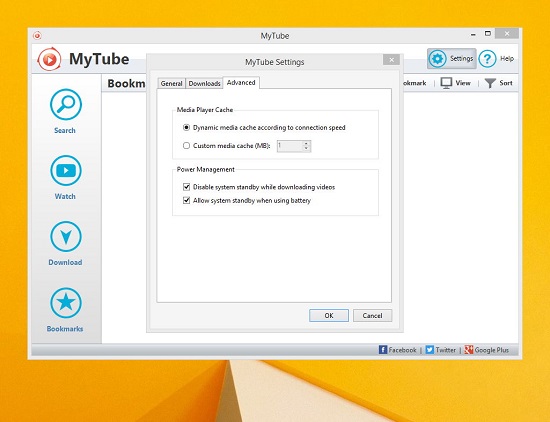Open the Facebook link in the status bar
550x422 pixels.
pos(397,350)
